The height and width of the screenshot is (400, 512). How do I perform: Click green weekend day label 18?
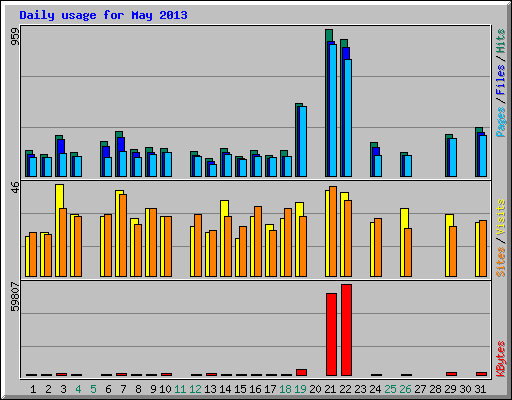tap(285, 389)
